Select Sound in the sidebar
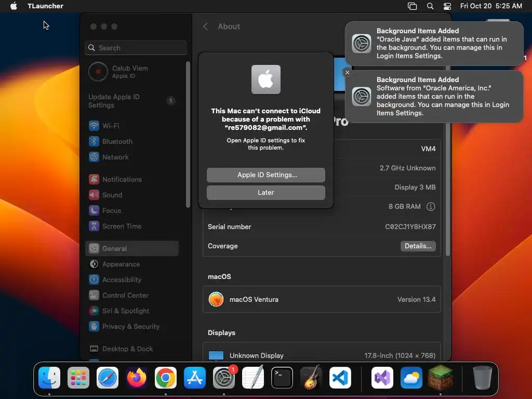 132,195
